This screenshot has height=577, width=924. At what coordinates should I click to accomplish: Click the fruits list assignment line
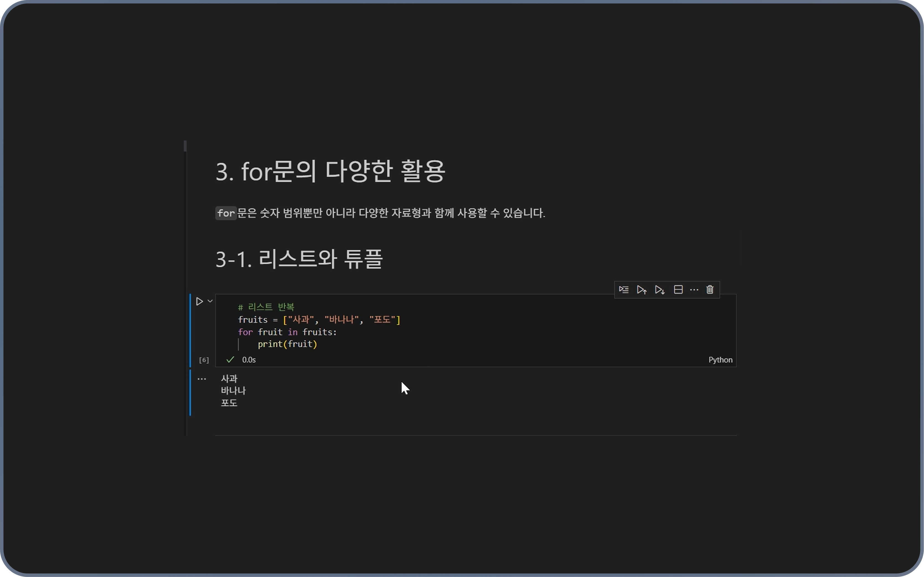click(319, 320)
